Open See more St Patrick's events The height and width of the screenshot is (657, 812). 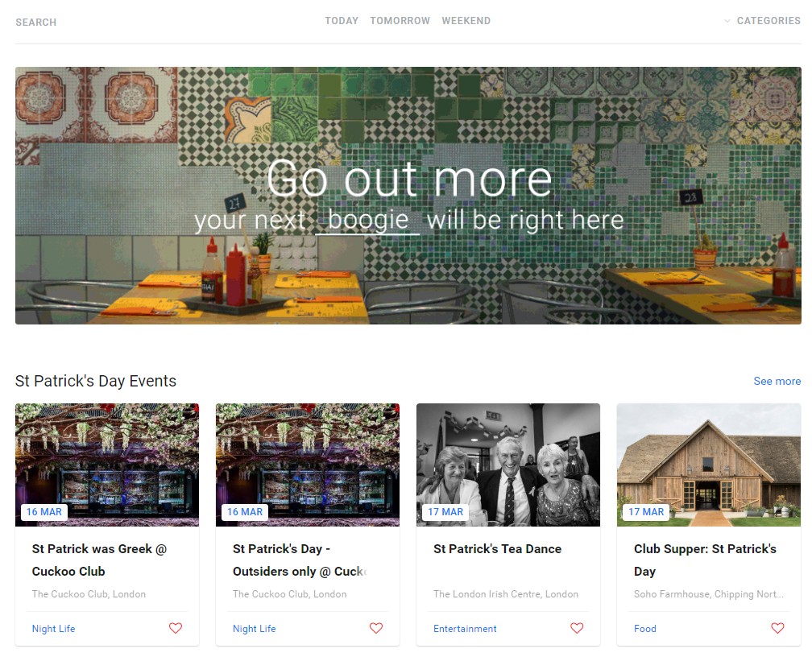(x=777, y=381)
